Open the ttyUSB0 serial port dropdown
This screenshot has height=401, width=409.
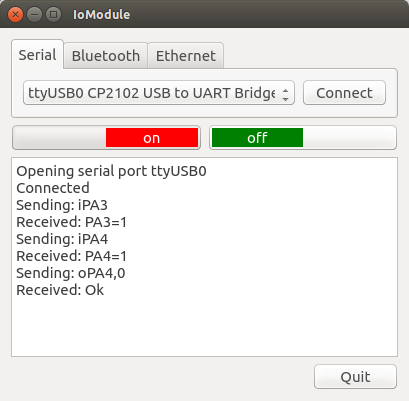(159, 93)
